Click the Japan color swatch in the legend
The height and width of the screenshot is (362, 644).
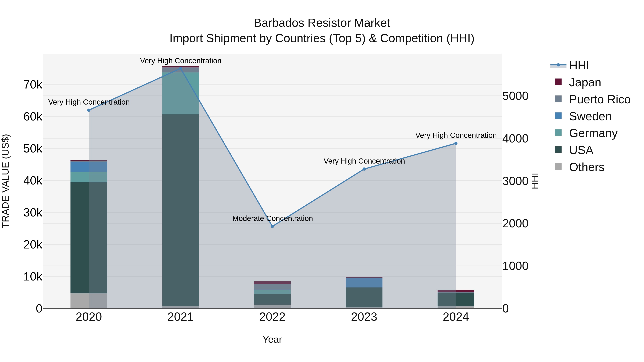(x=558, y=82)
